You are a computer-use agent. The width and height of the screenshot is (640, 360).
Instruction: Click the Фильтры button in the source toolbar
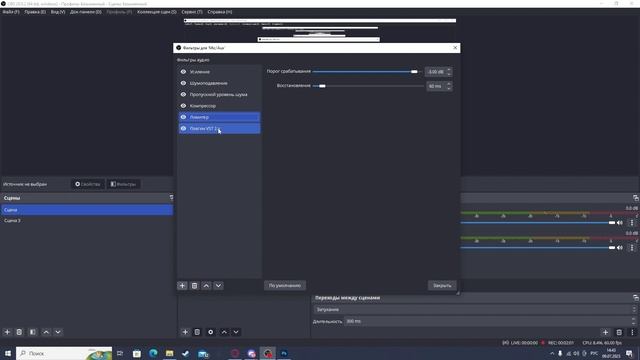(124, 184)
